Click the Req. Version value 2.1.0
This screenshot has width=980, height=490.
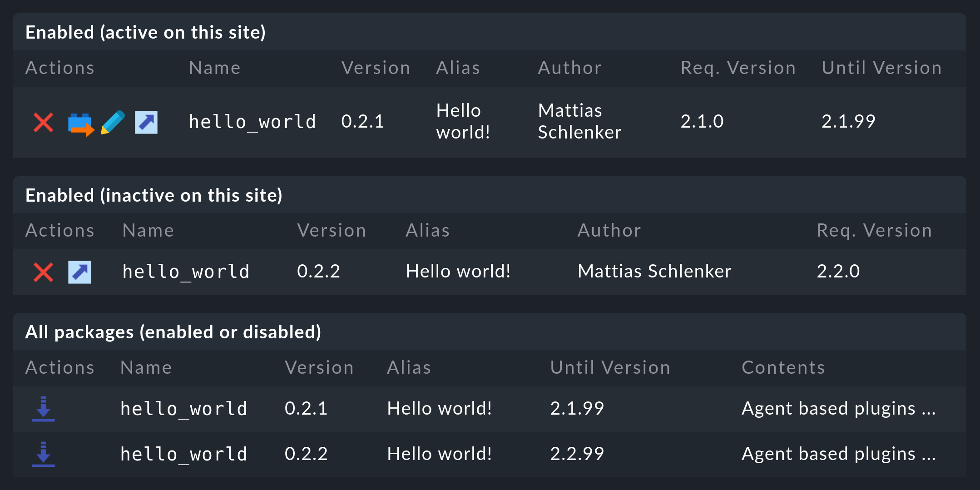pos(702,122)
